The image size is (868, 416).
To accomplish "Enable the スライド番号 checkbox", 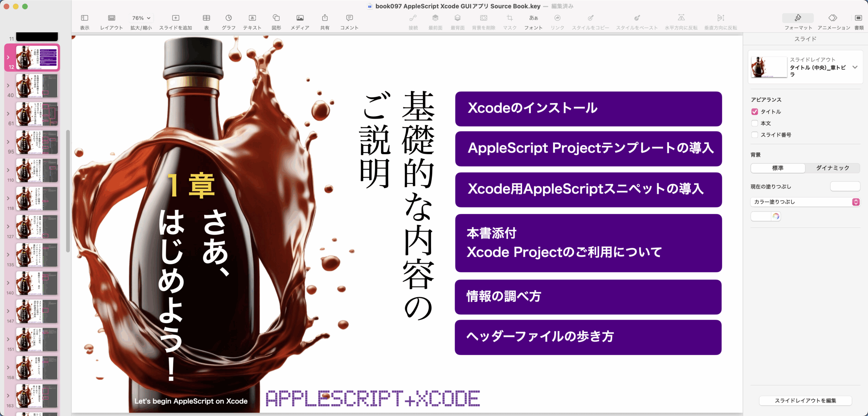I will (755, 135).
